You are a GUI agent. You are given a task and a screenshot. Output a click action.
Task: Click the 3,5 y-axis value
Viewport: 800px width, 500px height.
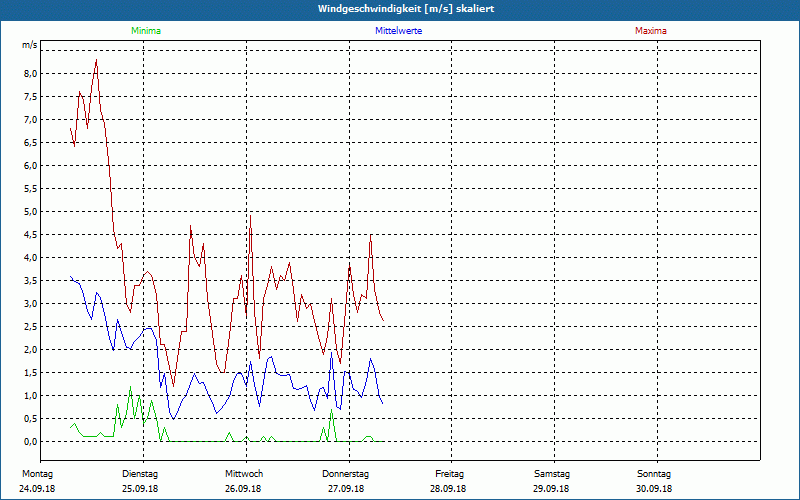pos(31,280)
